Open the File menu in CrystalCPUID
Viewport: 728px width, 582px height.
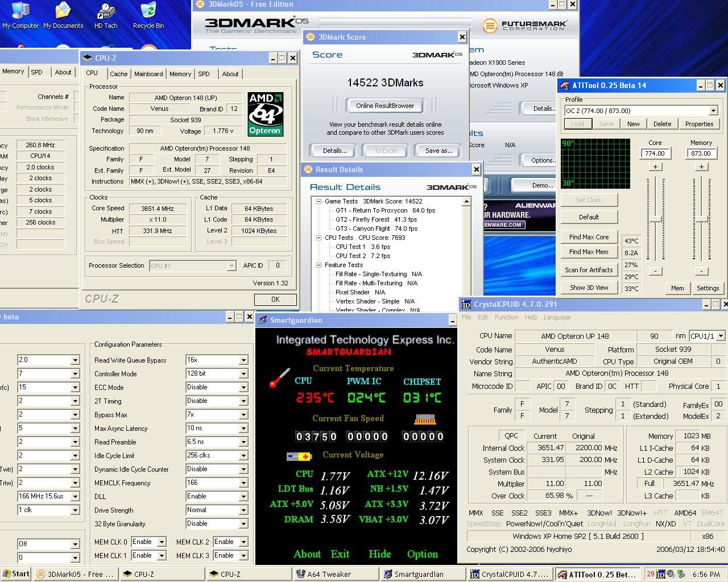[x=466, y=317]
